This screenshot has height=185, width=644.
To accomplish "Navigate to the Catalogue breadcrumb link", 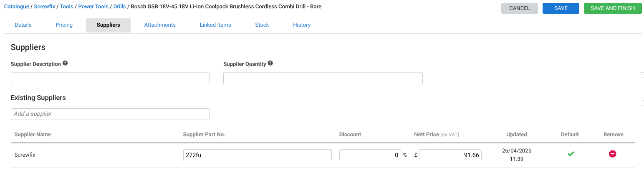I will [16, 7].
